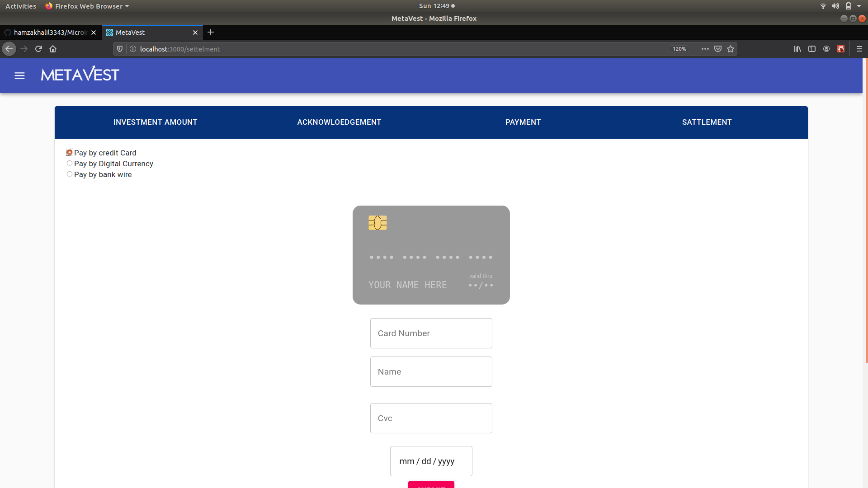Viewport: 868px width, 488px height.
Task: Switch to hamzakhalil3343 GitHub browser tab
Action: point(49,33)
